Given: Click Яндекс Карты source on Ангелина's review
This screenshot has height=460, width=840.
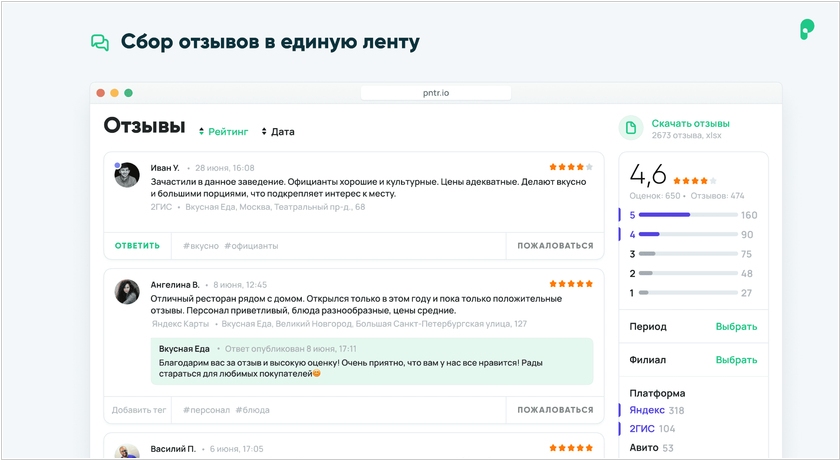Looking at the screenshot, I should tap(181, 324).
